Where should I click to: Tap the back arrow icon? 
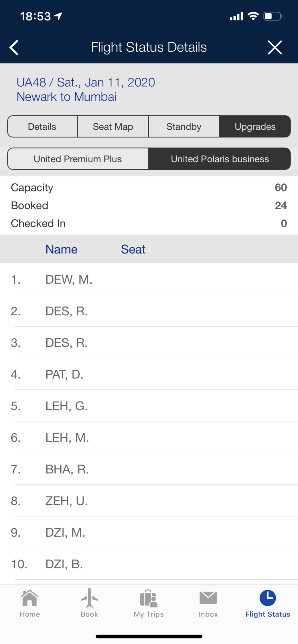click(14, 48)
